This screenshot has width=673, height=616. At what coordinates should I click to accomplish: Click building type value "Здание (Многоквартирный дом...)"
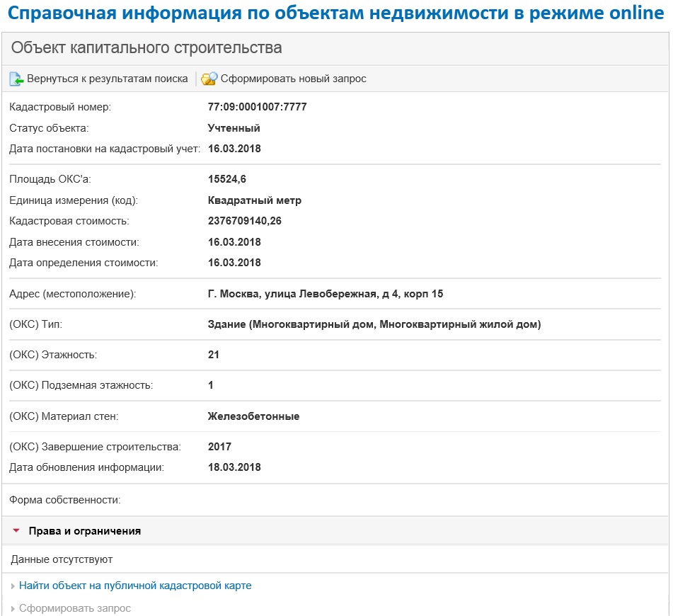[x=374, y=325]
